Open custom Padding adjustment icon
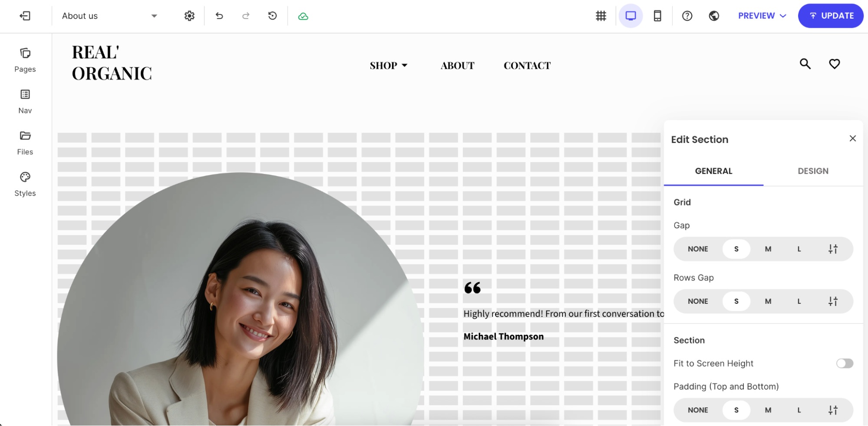 pos(832,410)
